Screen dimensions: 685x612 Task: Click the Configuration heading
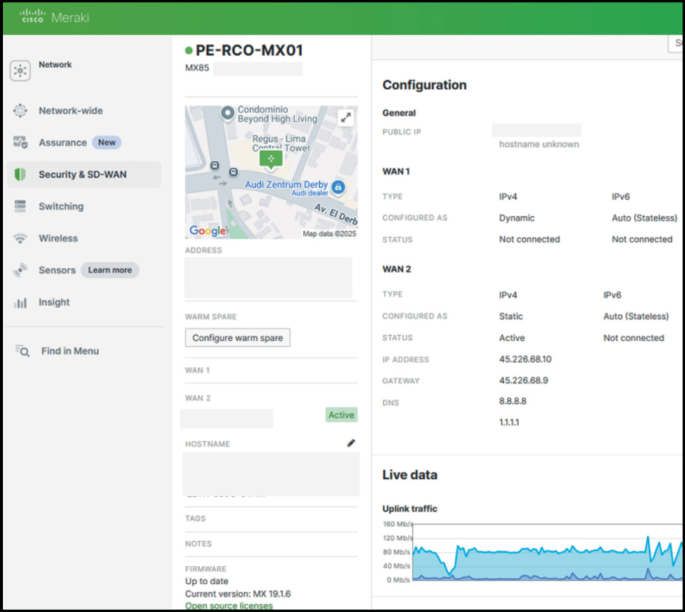coord(424,85)
